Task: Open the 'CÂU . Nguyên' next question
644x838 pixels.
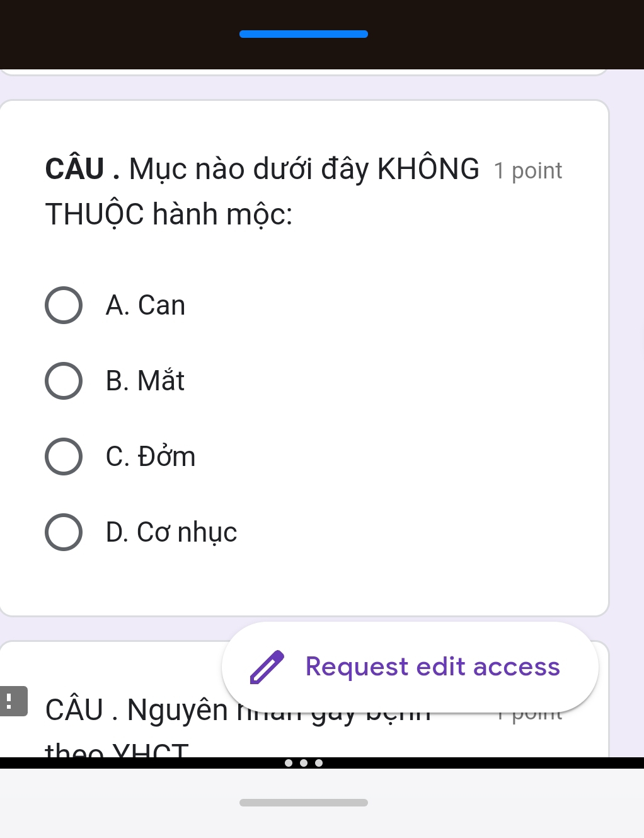Action: (x=137, y=710)
